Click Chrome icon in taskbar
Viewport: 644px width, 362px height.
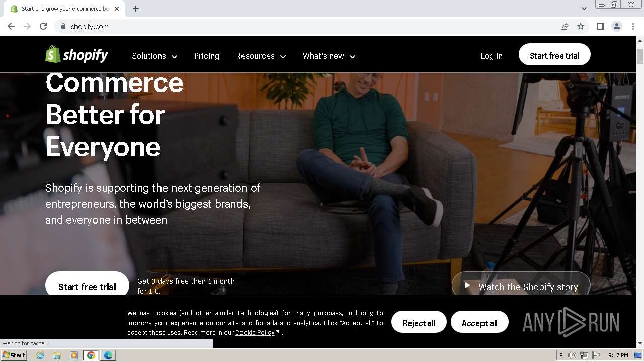91,355
